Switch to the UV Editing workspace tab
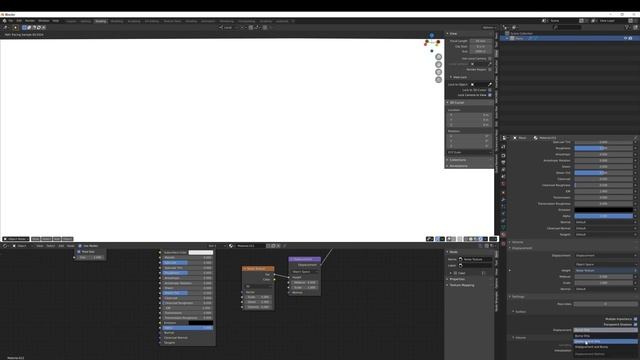This screenshot has height=360, width=640. tap(151, 21)
